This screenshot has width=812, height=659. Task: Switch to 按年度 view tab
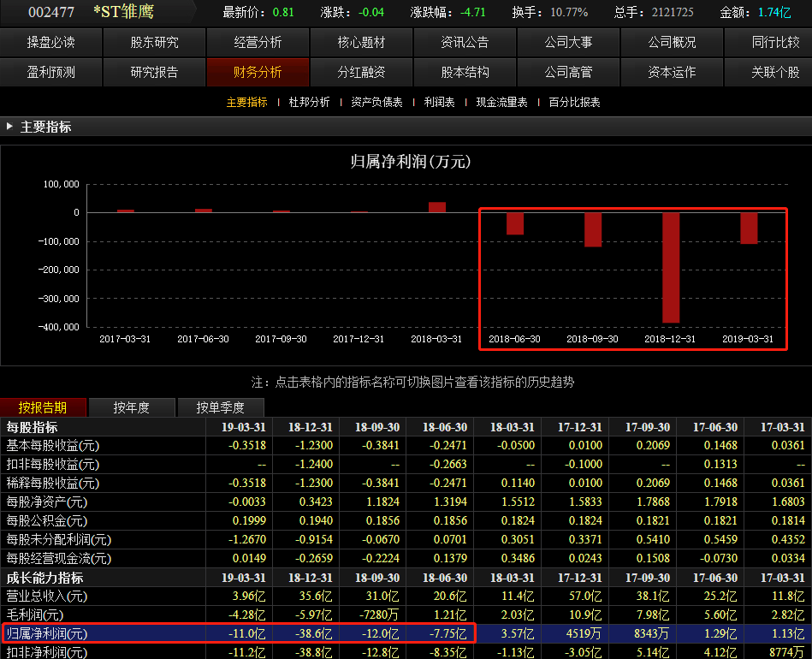pyautogui.click(x=132, y=407)
